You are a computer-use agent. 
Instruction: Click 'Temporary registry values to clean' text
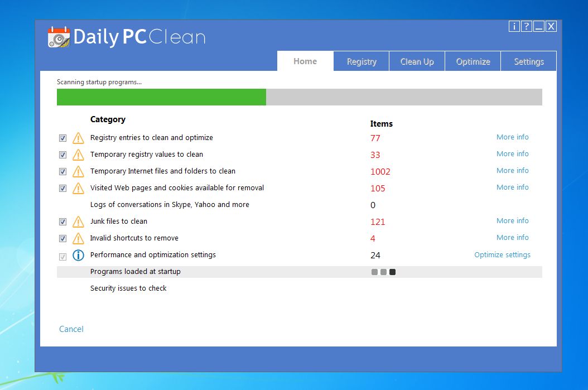point(147,155)
